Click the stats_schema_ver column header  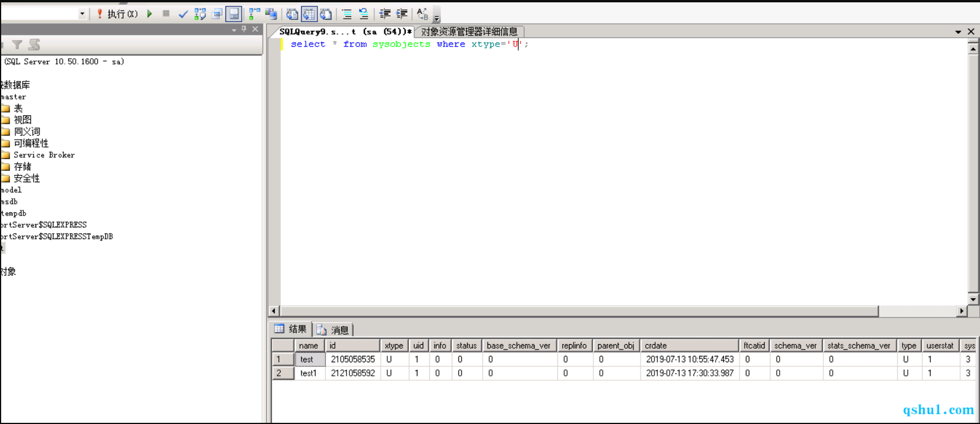click(859, 345)
